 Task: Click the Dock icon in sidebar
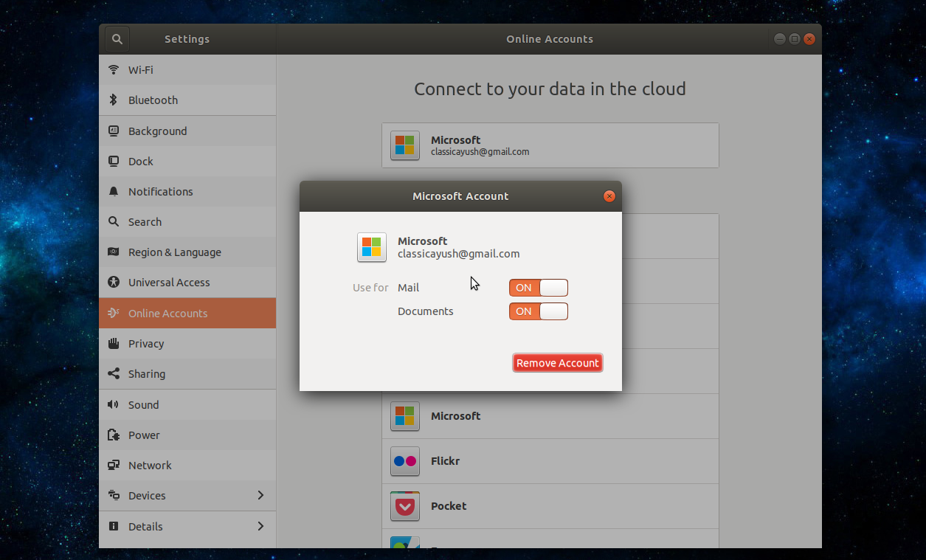click(x=114, y=161)
